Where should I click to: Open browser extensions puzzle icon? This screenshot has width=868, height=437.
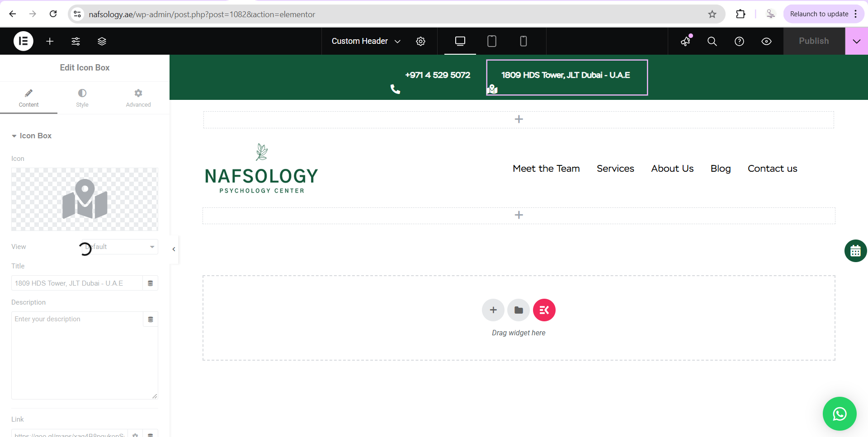(x=740, y=14)
